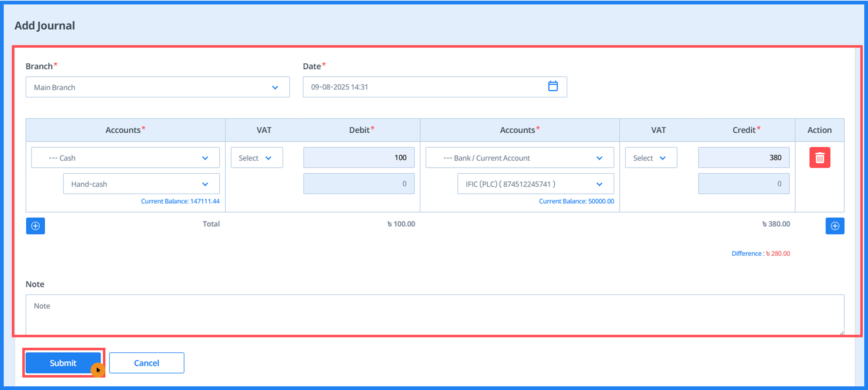Delete the journal row with trash icon
This screenshot has height=390, width=868.
click(819, 158)
